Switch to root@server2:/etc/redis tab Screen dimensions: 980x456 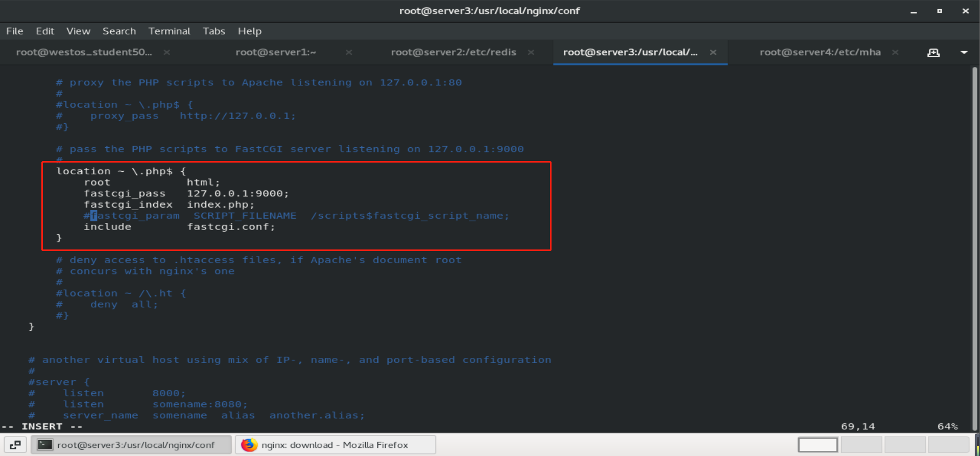pyautogui.click(x=453, y=52)
